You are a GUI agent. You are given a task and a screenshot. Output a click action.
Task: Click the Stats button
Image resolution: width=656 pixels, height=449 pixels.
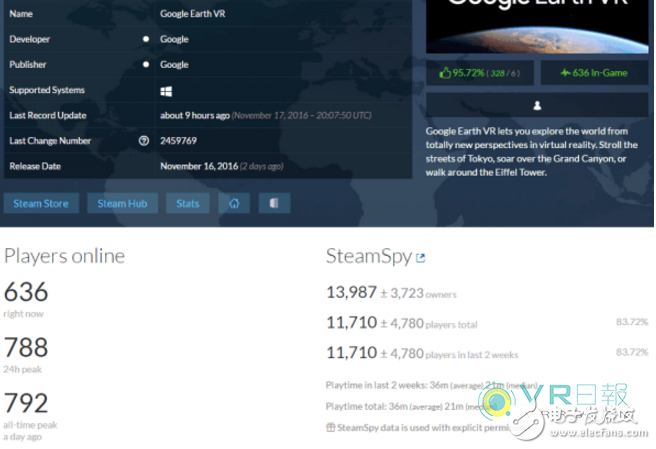188,203
